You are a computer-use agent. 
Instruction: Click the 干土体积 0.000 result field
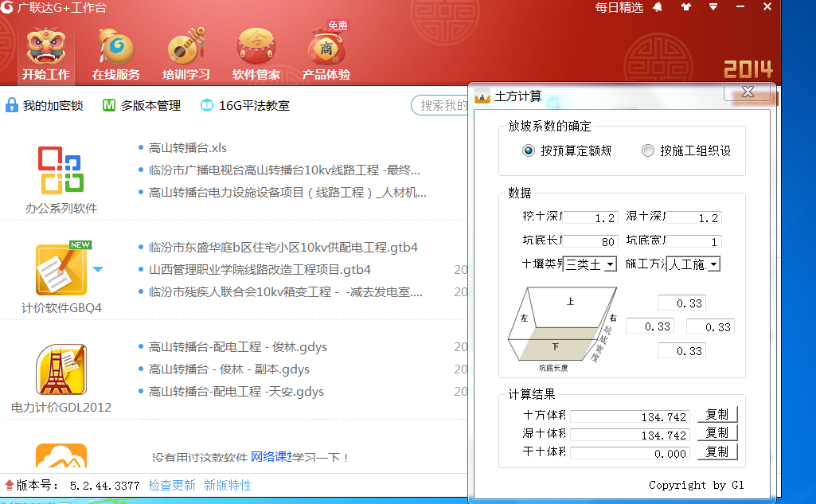pos(630,454)
